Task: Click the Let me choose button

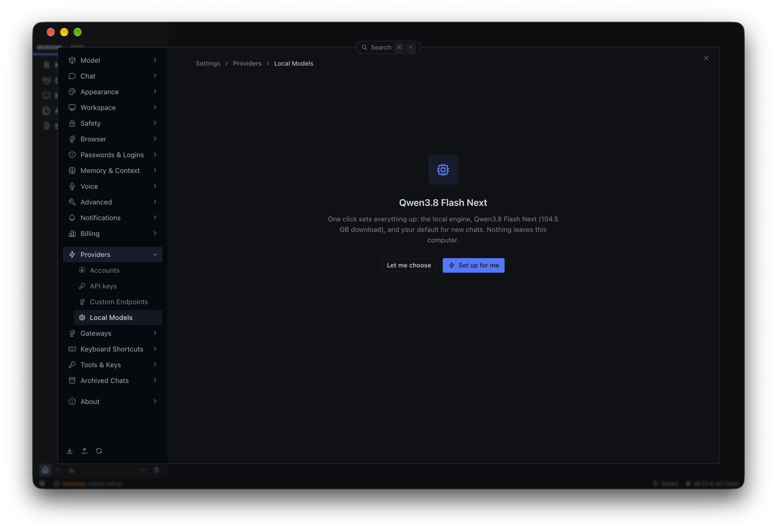Action: coord(409,265)
